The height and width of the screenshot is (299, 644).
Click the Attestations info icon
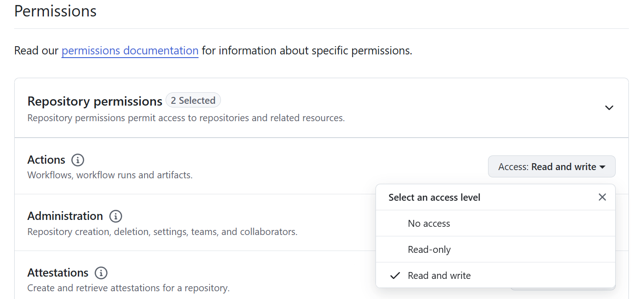pyautogui.click(x=101, y=273)
